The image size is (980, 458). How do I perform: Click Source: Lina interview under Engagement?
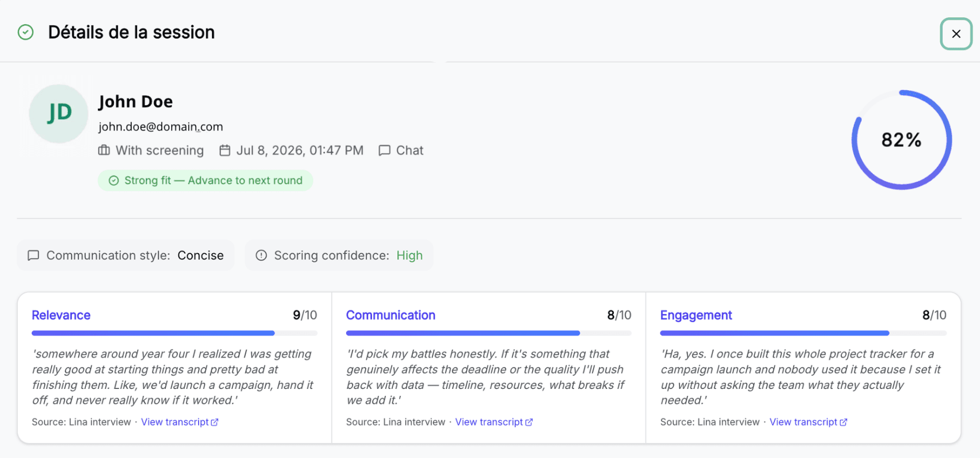pyautogui.click(x=710, y=422)
